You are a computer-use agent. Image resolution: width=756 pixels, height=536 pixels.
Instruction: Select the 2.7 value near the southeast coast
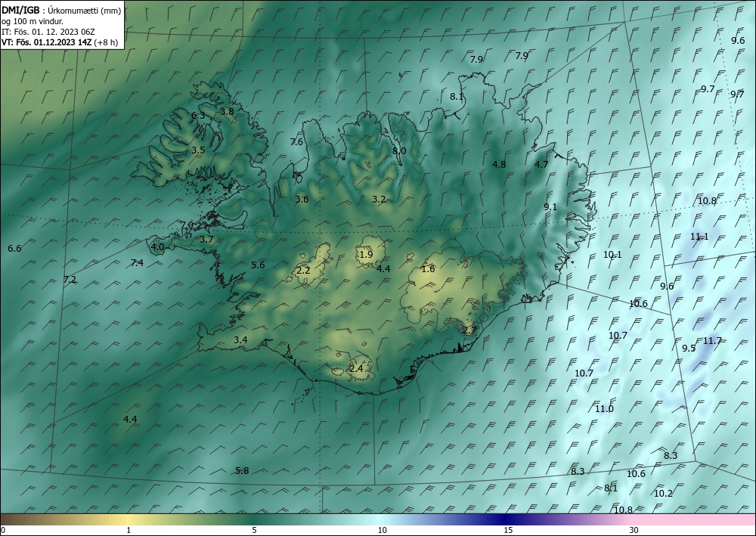coord(469,330)
